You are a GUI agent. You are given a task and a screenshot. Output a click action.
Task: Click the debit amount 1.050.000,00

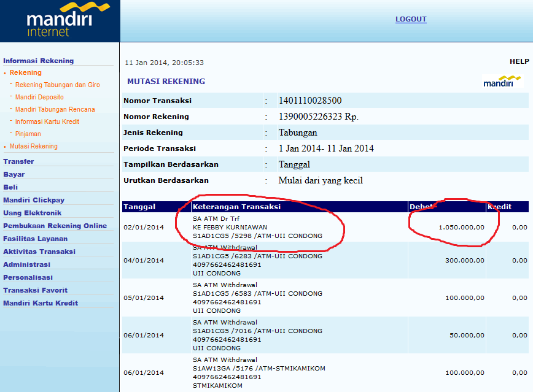pos(461,227)
